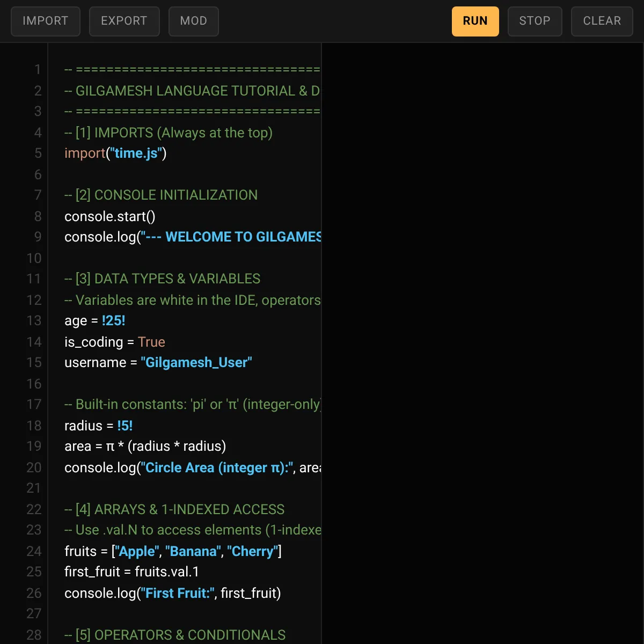Click the "[3] DATA TYPES & VARIABLES" comment
This screenshot has width=644, height=644.
[x=162, y=279]
